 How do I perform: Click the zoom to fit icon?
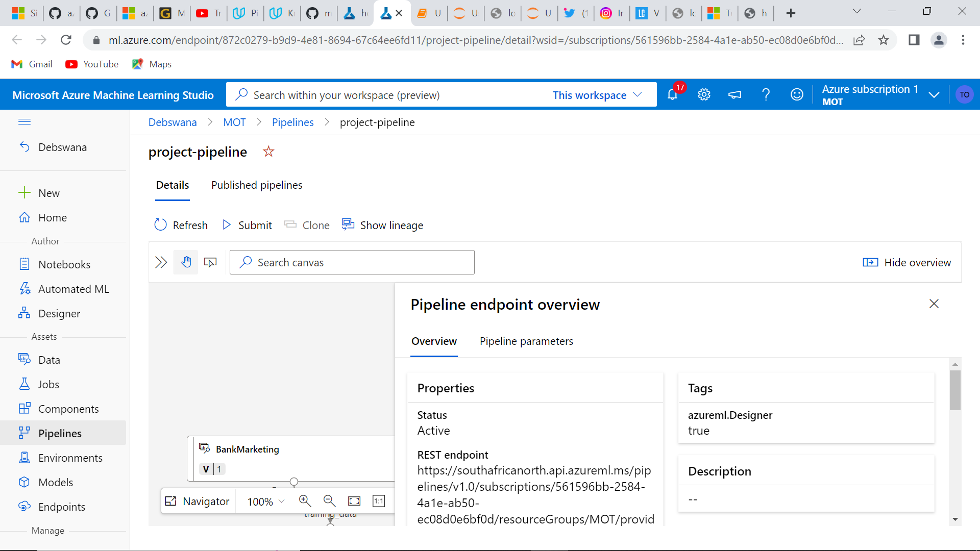pyautogui.click(x=354, y=501)
